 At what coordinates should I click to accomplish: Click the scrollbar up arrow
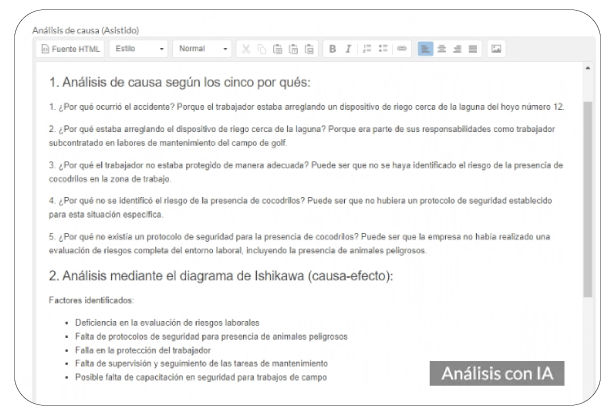tap(588, 68)
